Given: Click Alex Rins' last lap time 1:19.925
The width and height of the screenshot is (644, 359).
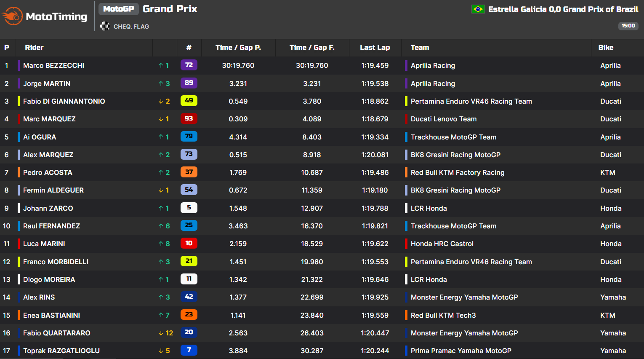Looking at the screenshot, I should (x=375, y=297).
